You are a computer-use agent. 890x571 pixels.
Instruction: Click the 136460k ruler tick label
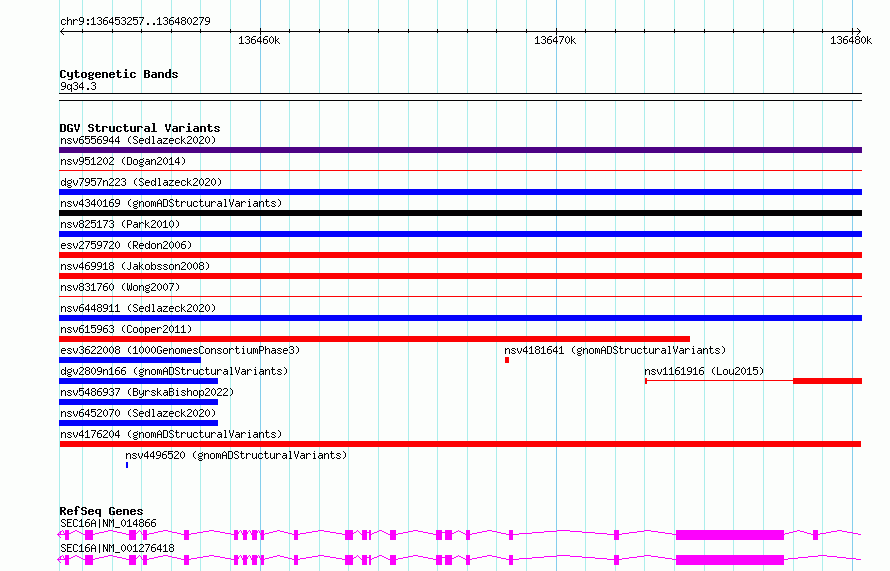[259, 40]
